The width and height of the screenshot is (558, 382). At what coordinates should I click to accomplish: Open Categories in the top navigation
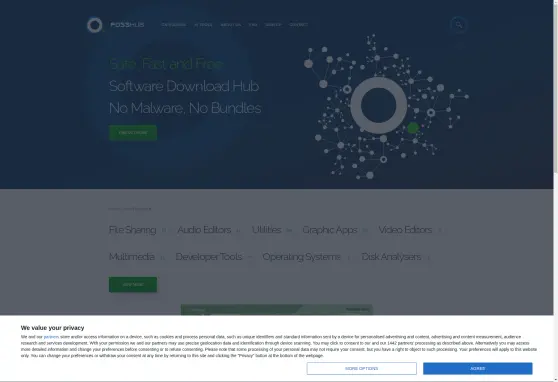click(x=174, y=25)
